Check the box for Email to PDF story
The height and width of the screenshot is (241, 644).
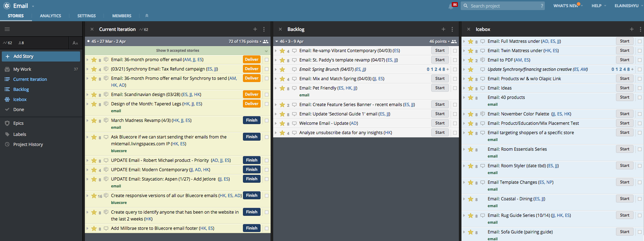tap(640, 60)
